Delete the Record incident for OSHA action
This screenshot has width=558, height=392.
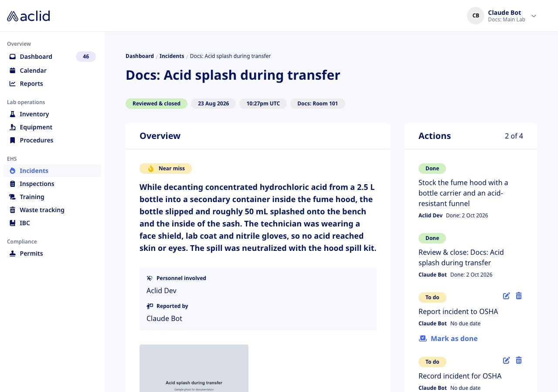519,360
